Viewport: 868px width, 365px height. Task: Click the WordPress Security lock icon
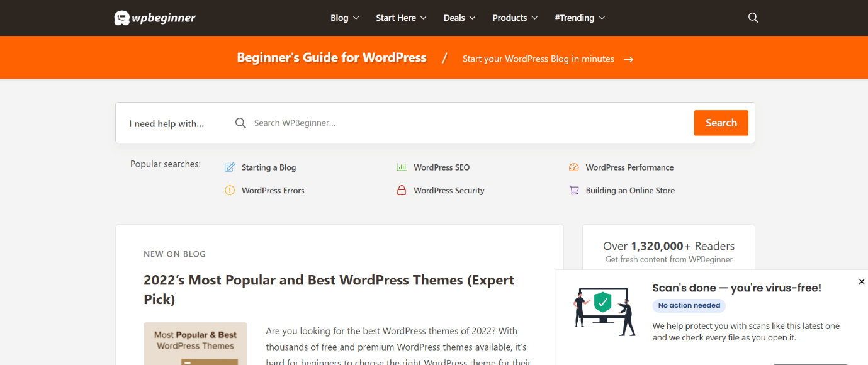pyautogui.click(x=402, y=190)
